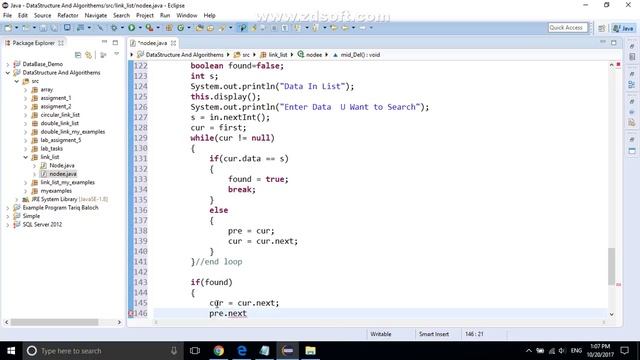Click error marker on line 146

(x=131, y=313)
